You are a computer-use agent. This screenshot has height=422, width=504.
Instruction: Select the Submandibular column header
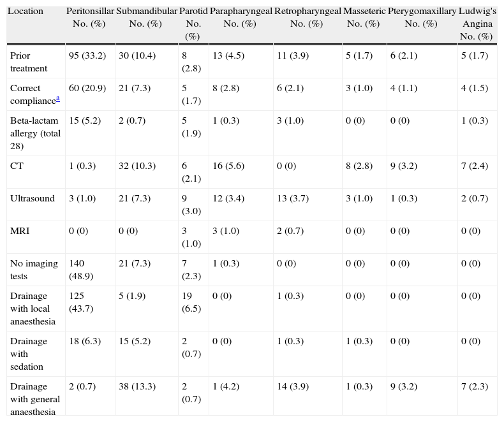tap(145, 17)
